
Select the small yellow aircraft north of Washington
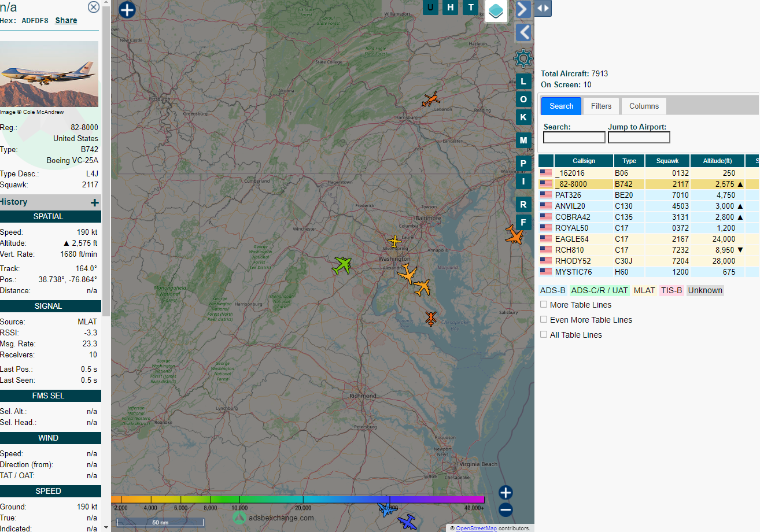pos(394,241)
